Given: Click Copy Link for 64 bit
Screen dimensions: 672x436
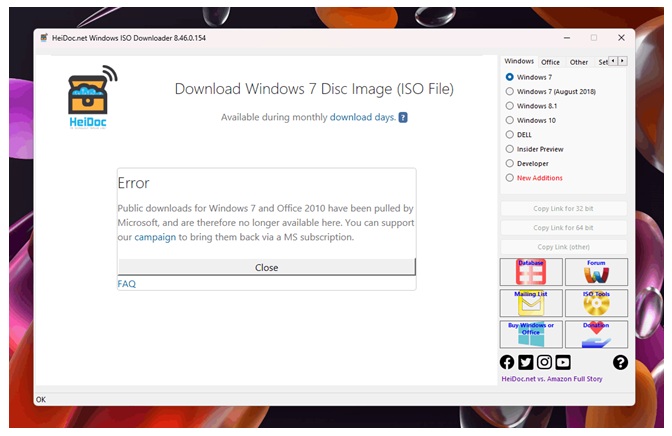Looking at the screenshot, I should [x=563, y=228].
